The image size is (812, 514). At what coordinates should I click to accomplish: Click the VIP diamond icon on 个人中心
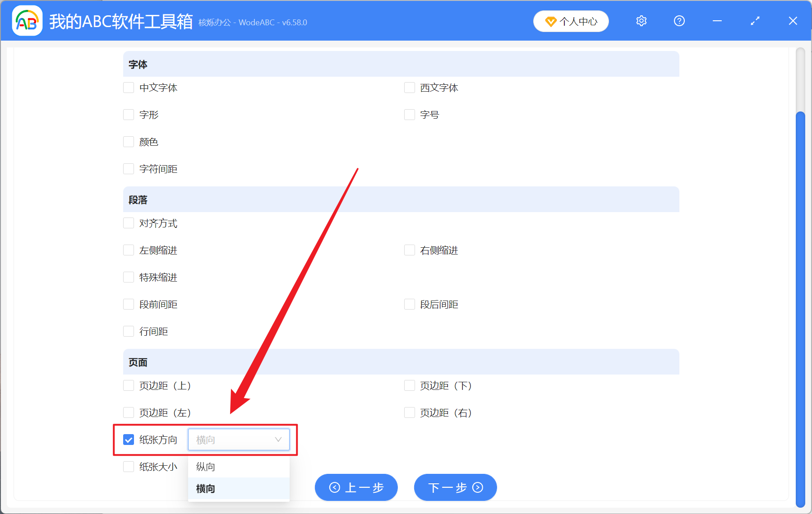551,21
